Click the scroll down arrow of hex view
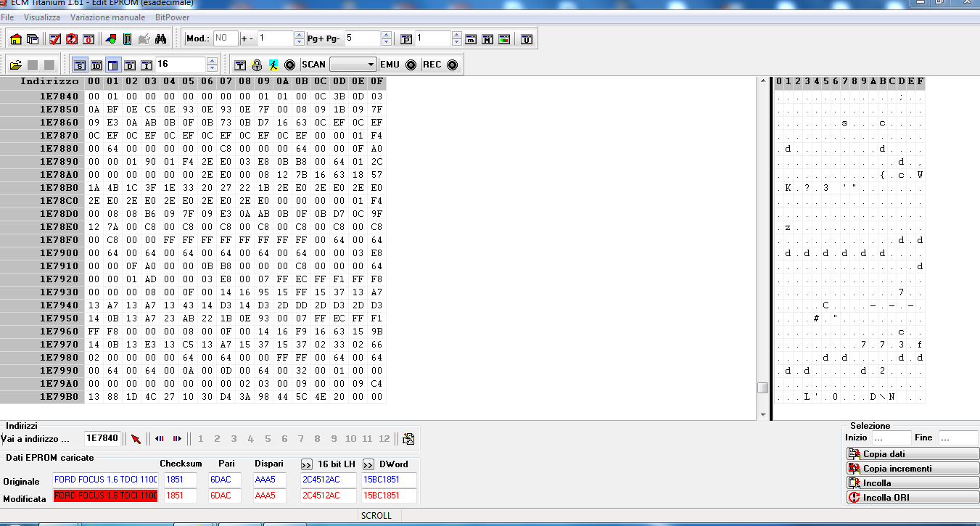 [x=762, y=414]
